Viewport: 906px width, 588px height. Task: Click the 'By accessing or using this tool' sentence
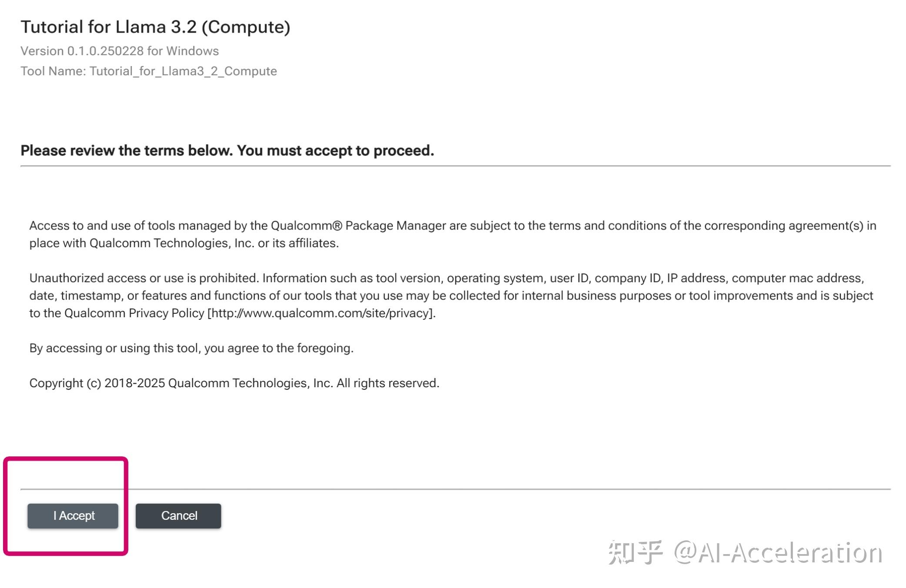click(x=191, y=348)
